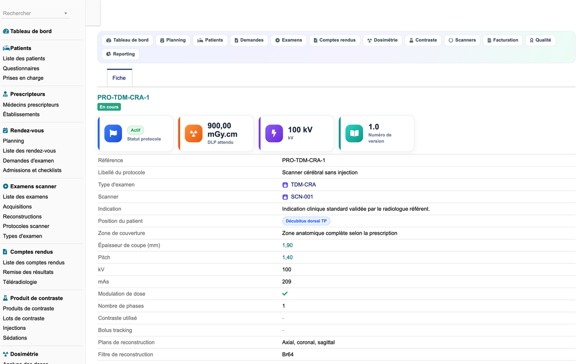Click the Produit de contraste flask icon

click(x=6, y=298)
